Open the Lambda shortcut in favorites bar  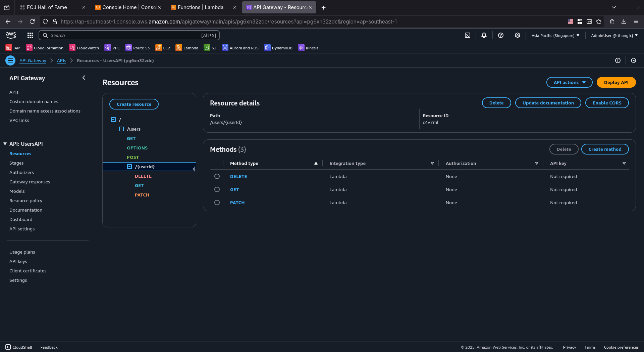(x=187, y=48)
